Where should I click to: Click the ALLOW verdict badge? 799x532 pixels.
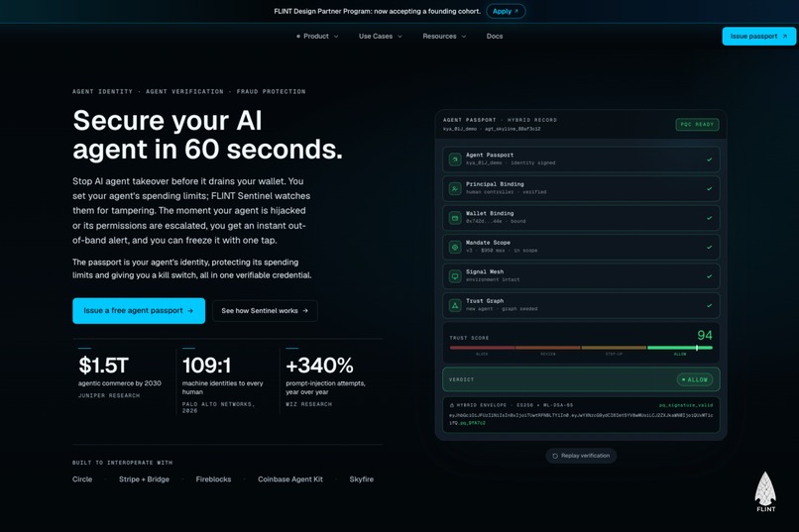pos(695,379)
